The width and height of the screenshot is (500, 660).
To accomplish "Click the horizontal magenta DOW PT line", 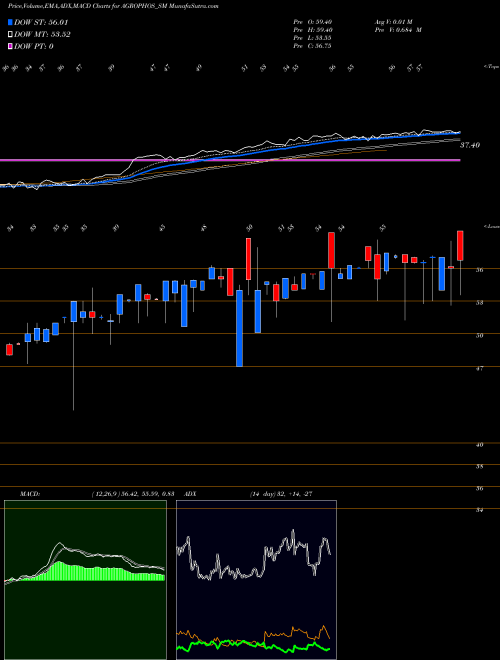I will pyautogui.click(x=230, y=160).
